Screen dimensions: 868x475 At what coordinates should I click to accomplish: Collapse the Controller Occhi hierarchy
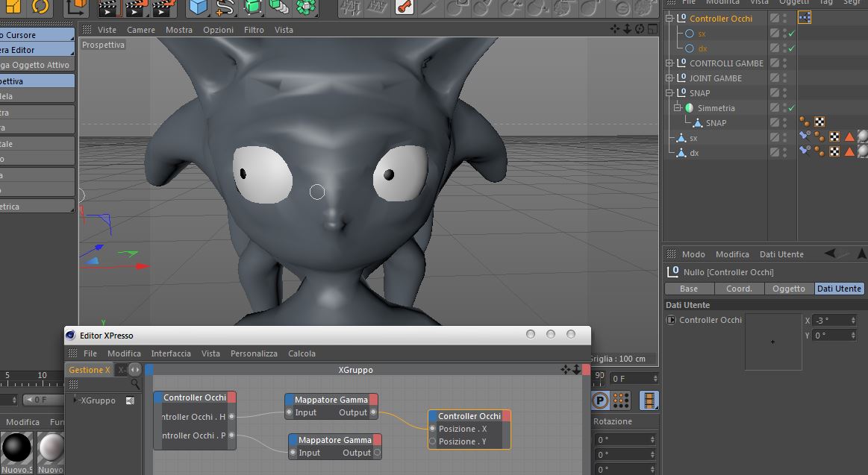669,18
